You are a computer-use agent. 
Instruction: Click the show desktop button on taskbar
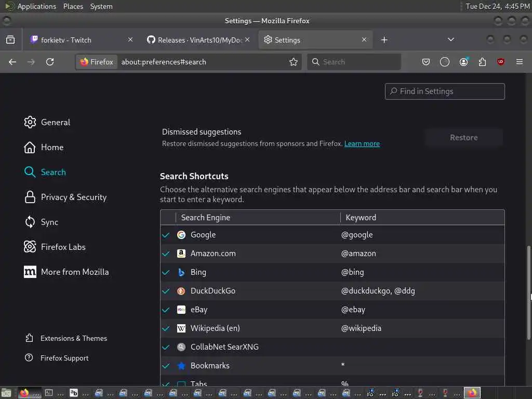pyautogui.click(x=6, y=393)
